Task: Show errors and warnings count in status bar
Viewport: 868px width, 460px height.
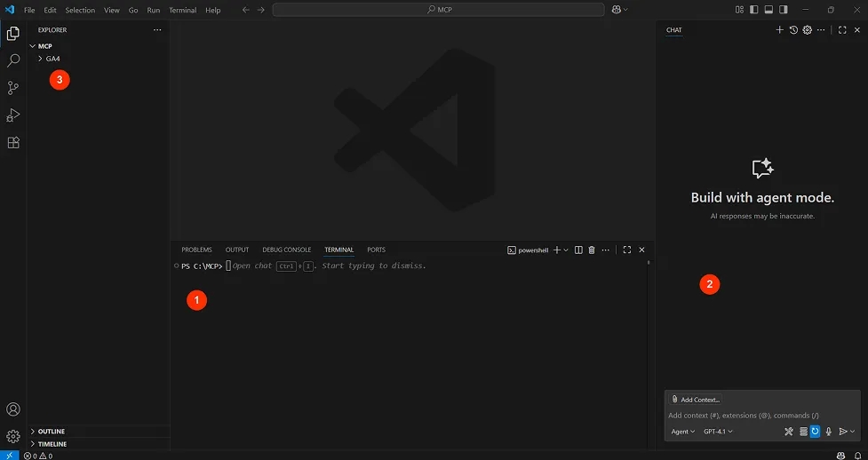Action: pyautogui.click(x=38, y=456)
